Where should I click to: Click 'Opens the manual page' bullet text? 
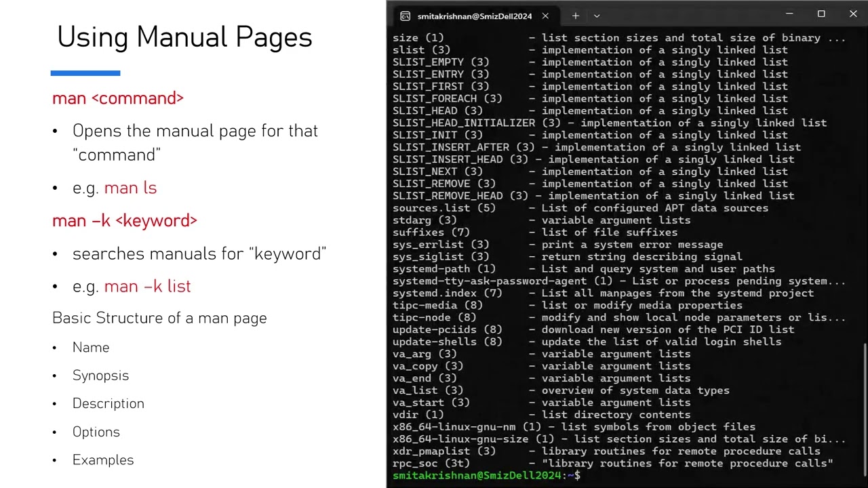coord(195,142)
